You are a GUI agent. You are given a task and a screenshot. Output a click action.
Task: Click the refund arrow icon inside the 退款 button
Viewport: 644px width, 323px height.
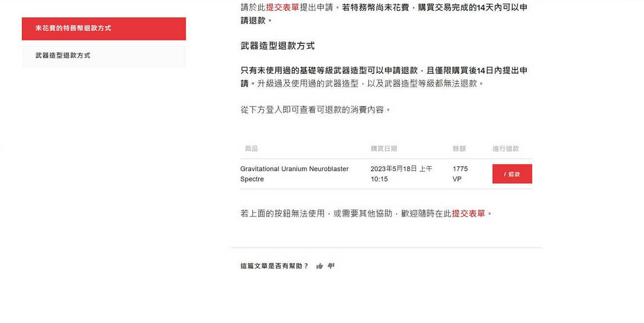(504, 174)
